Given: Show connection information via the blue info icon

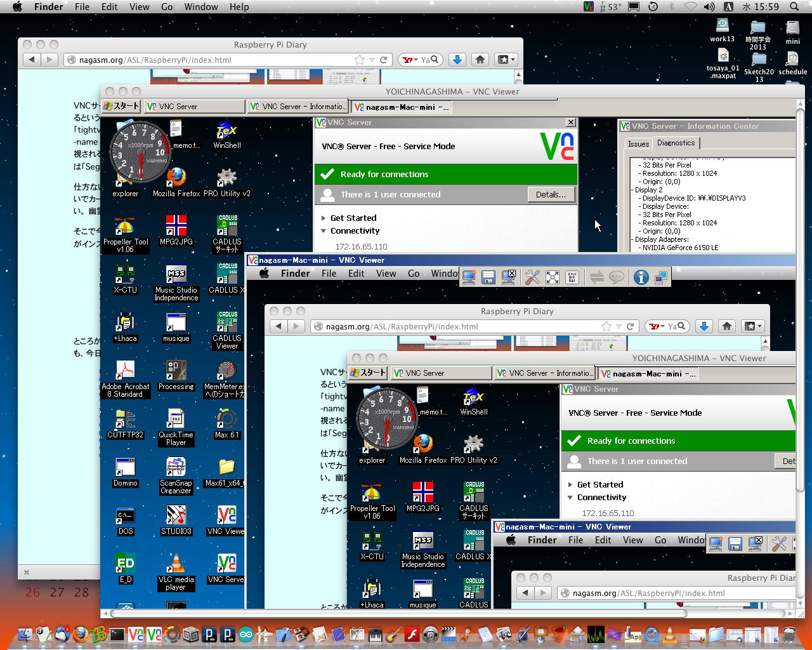Looking at the screenshot, I should tap(641, 277).
